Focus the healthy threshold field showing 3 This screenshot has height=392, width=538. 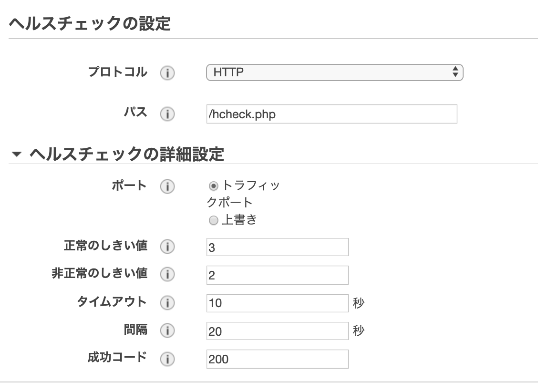(x=277, y=247)
